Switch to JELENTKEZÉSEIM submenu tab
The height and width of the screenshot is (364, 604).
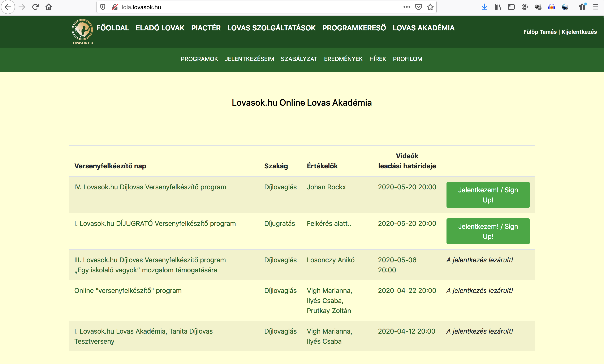click(249, 59)
